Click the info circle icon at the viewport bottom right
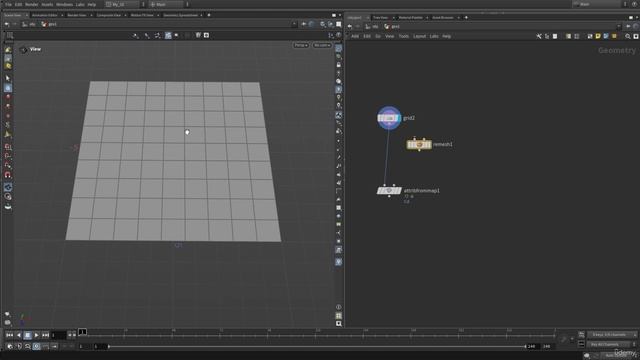Viewport: 640px width, 360px height. 338,307
